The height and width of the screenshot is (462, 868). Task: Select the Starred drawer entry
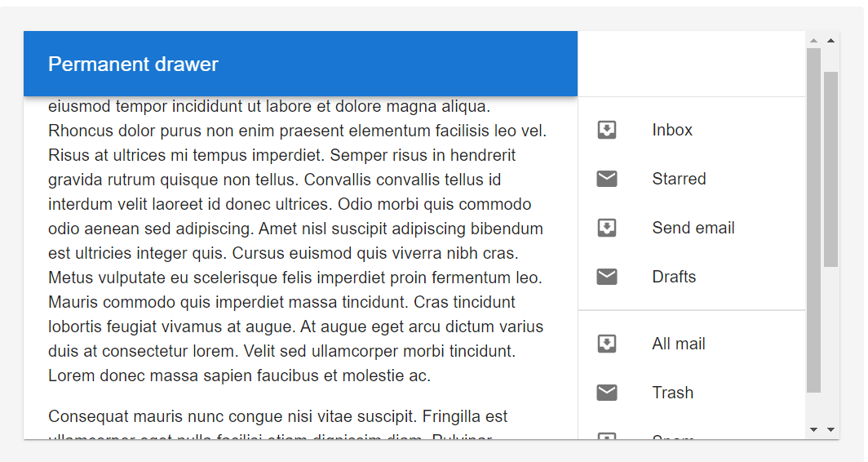coord(692,179)
